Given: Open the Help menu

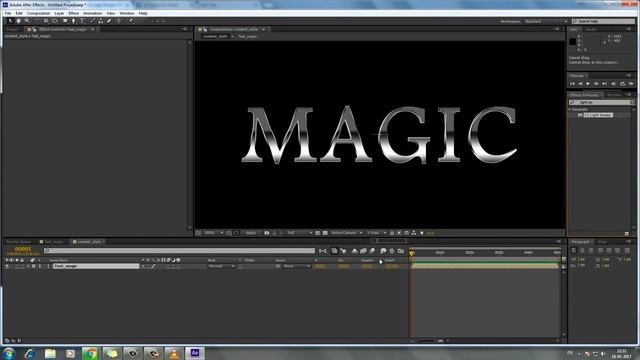Looking at the screenshot, I should 143,13.
